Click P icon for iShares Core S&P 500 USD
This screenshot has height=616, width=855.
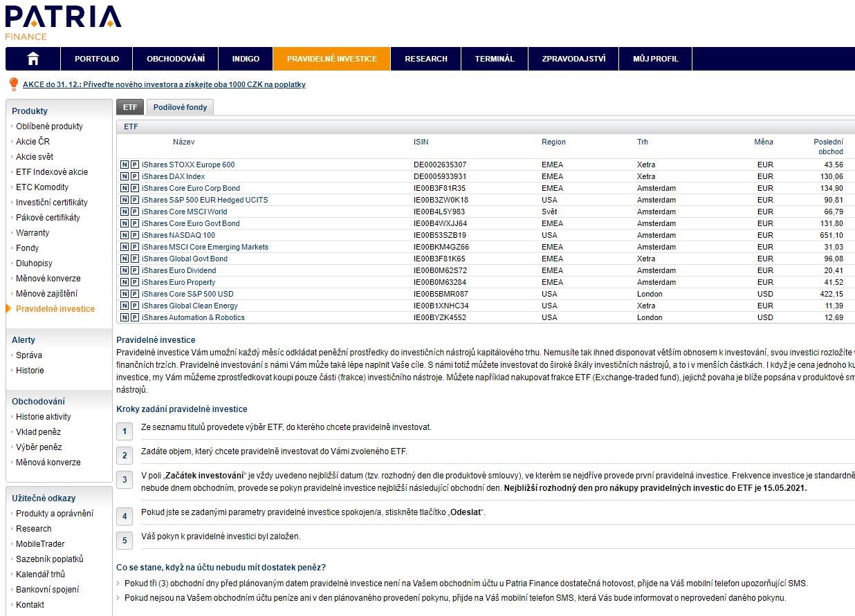135,295
